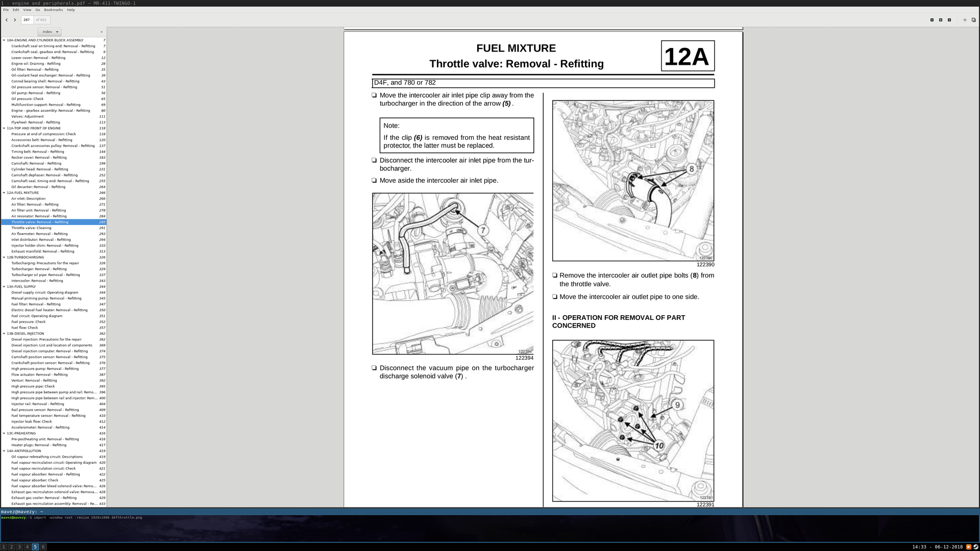Viewport: 980px width, 551px height.
Task: Open 'Turbocharger: Removal - Refitting' index entry
Action: [54, 269]
